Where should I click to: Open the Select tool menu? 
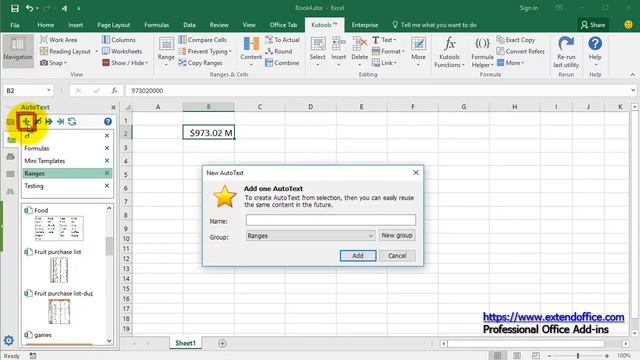pyautogui.click(x=318, y=51)
